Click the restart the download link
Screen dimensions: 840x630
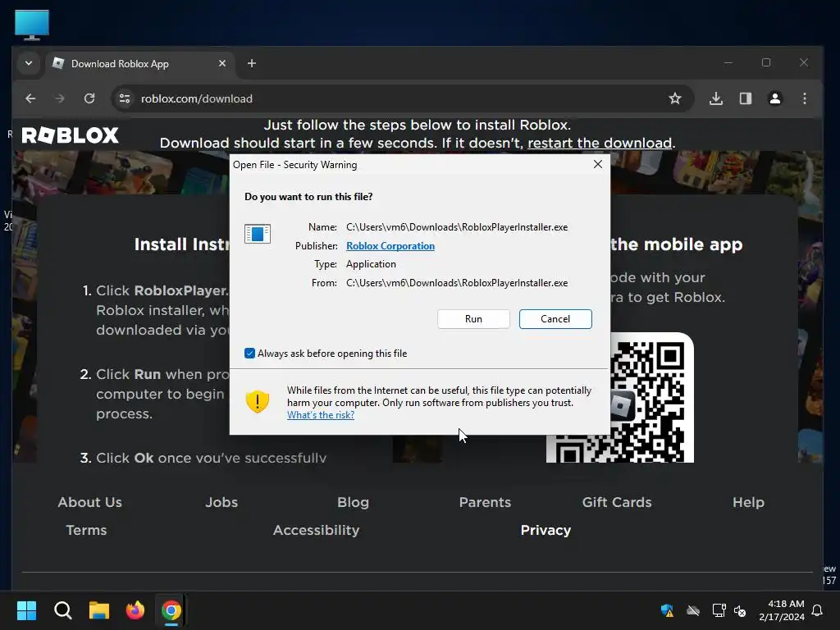600,143
